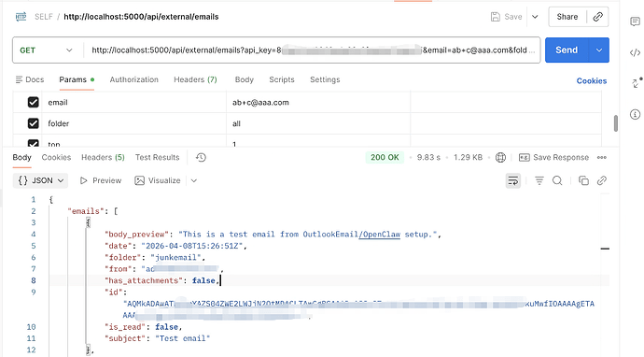The height and width of the screenshot is (357, 644).
Task: Click the Share button
Action: click(567, 17)
